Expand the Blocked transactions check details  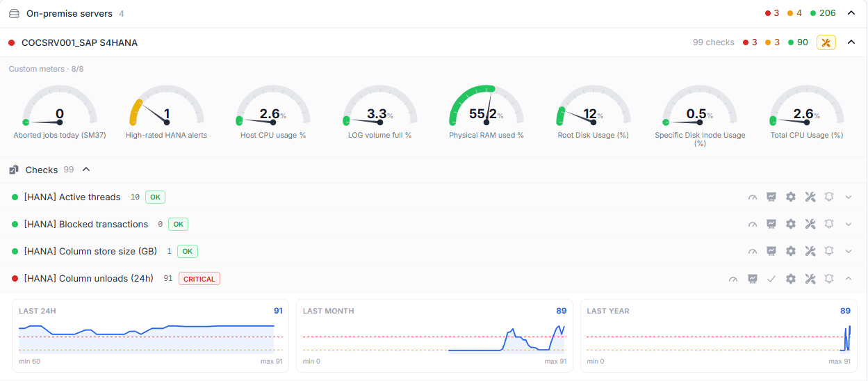[x=849, y=224]
